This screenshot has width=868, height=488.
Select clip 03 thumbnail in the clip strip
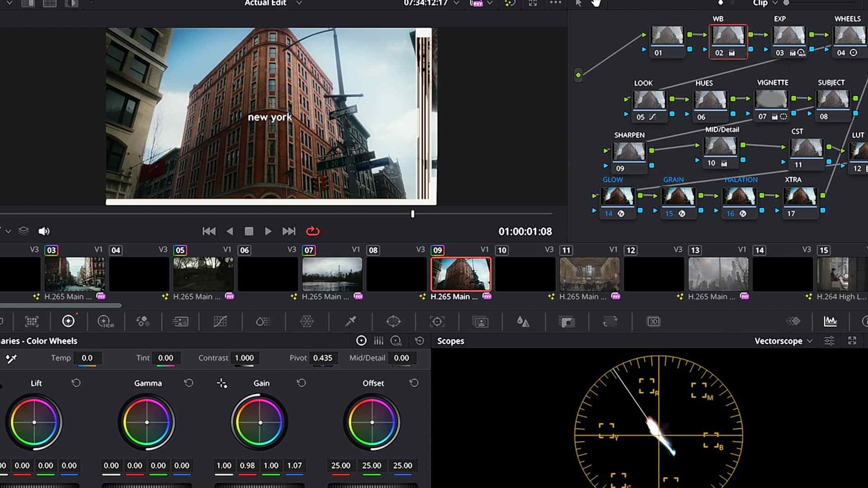(75, 274)
